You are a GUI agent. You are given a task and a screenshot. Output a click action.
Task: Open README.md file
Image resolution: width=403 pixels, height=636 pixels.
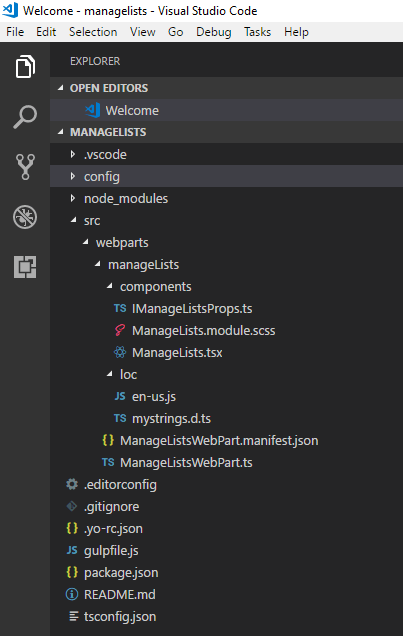[227, 595]
